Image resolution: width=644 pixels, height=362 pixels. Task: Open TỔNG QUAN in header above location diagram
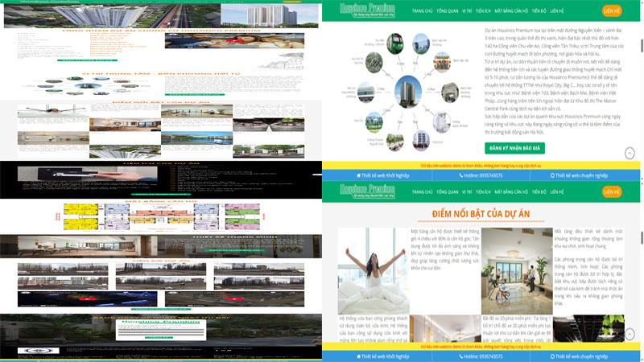point(448,11)
